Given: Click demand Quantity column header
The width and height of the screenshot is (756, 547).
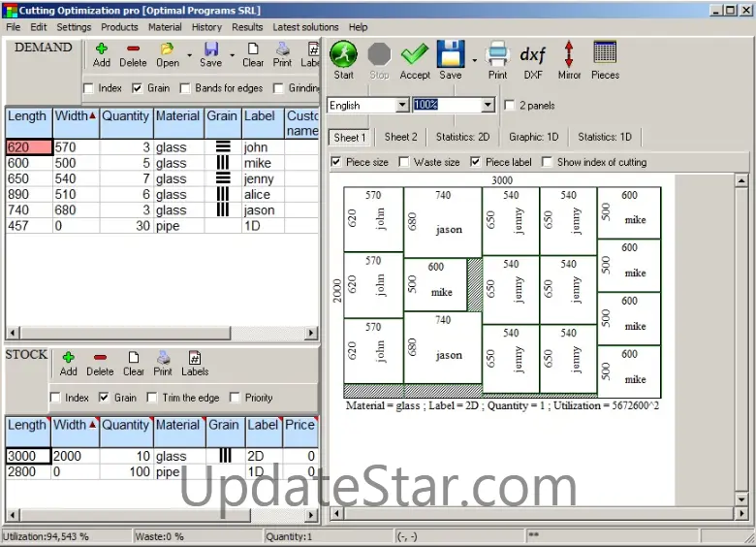Looking at the screenshot, I should [x=126, y=123].
